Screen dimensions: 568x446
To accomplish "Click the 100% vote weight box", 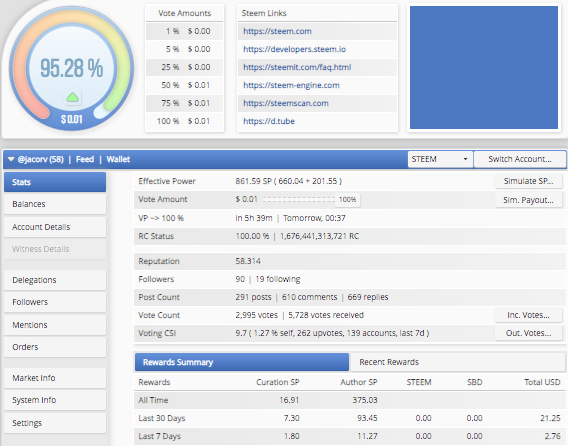I will click(x=347, y=200).
